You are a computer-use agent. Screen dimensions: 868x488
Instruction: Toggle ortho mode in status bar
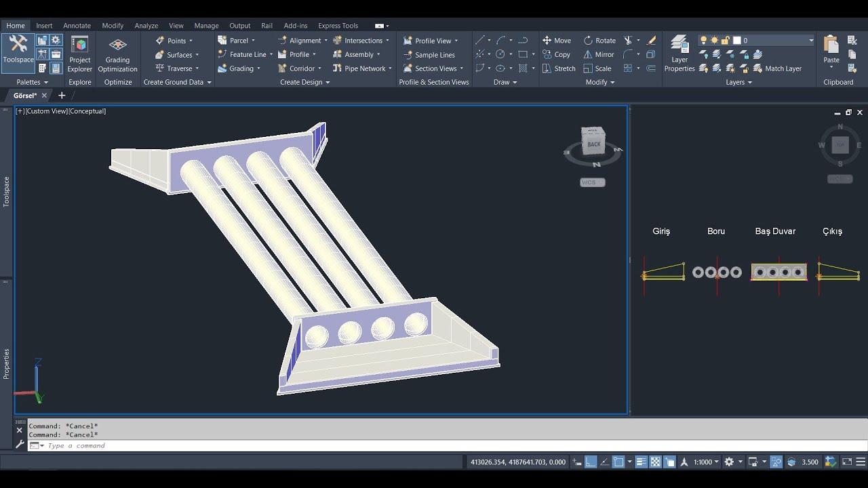pyautogui.click(x=591, y=462)
